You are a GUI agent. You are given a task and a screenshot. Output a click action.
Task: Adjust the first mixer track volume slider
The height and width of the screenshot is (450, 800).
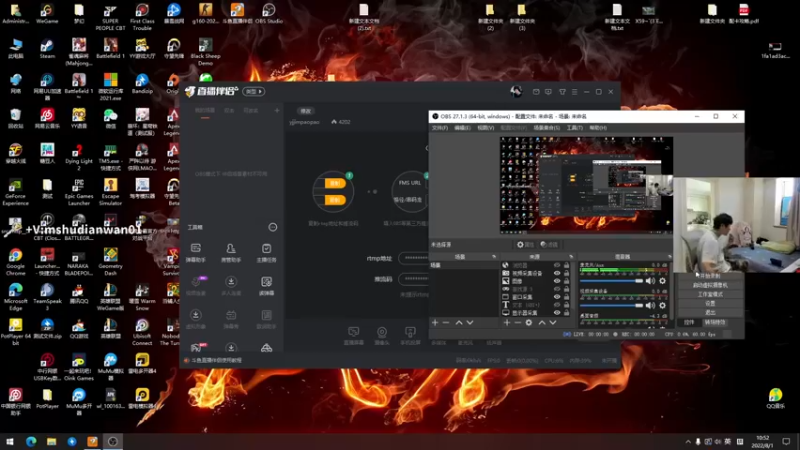(611, 281)
